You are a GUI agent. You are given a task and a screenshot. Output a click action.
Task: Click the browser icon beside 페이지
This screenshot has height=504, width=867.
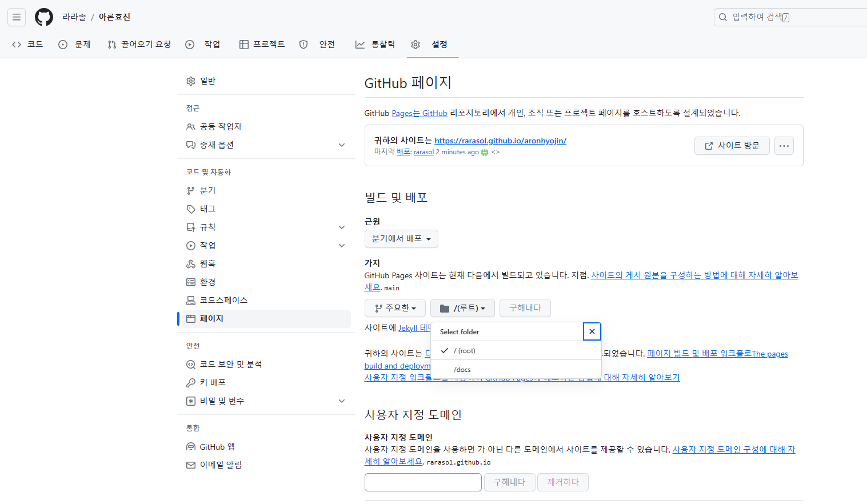(x=191, y=319)
